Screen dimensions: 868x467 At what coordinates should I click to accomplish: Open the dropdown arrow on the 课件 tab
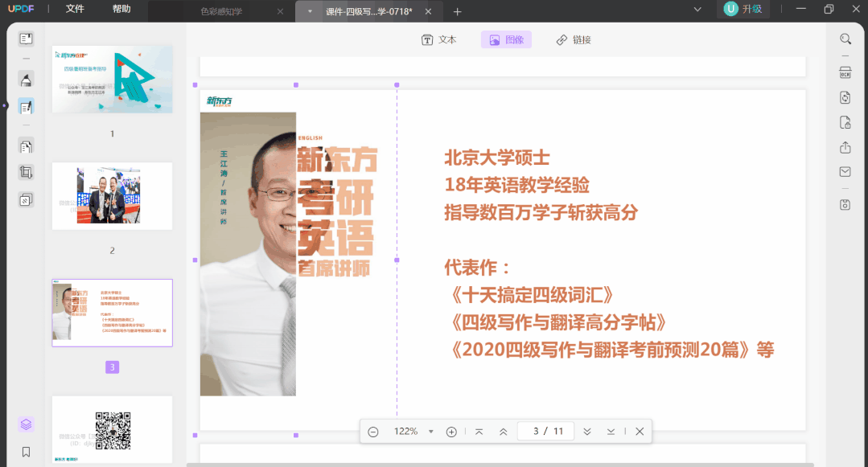coord(310,11)
